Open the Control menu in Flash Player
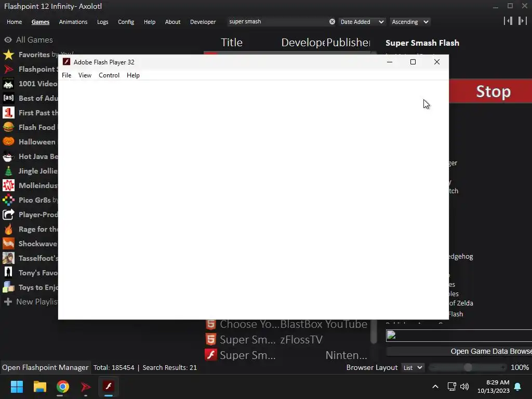This screenshot has width=532, height=399. coord(109,75)
